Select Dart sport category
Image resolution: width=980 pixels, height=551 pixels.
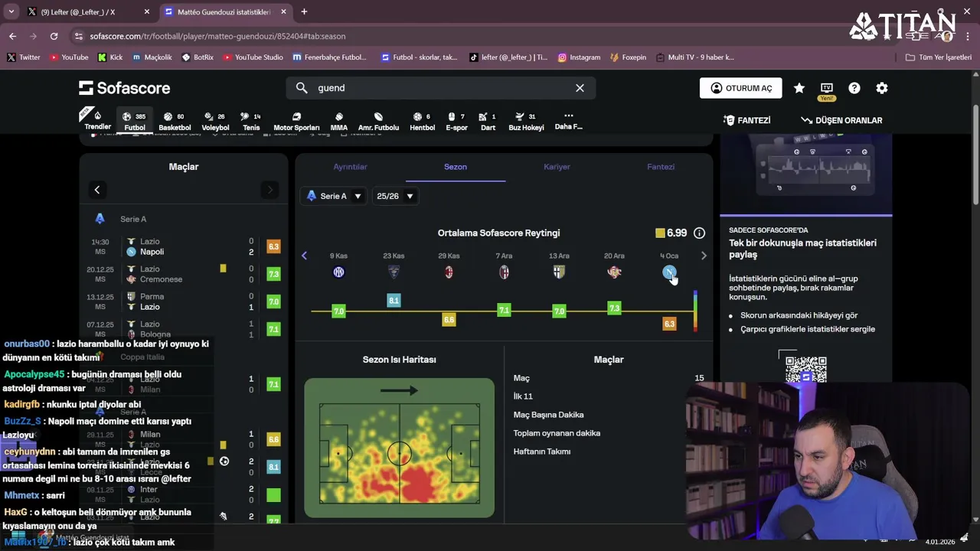pos(488,121)
